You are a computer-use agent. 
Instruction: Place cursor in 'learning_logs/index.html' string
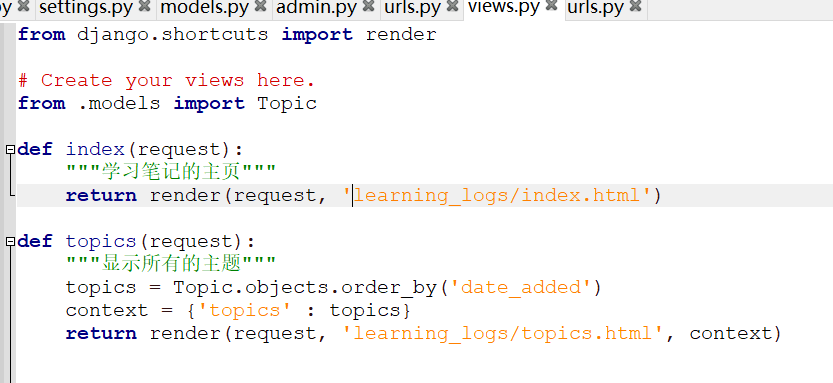[x=497, y=195]
